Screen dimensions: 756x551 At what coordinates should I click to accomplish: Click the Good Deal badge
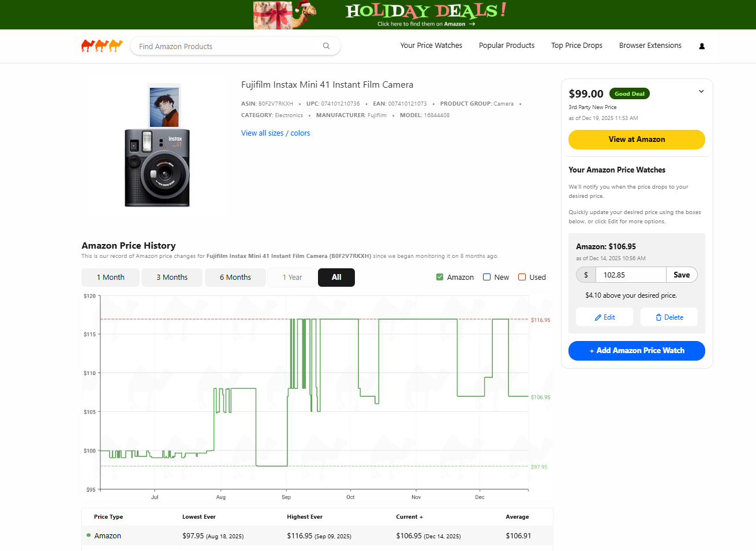pyautogui.click(x=629, y=93)
